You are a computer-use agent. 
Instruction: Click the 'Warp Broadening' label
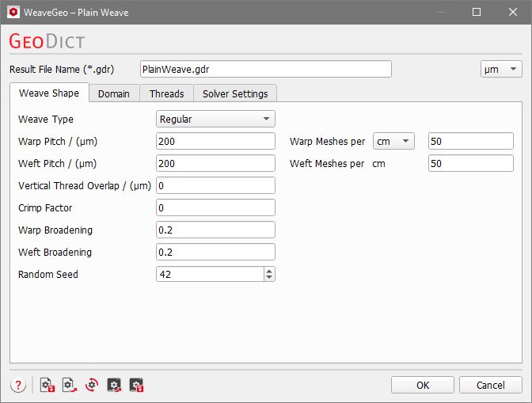click(x=55, y=230)
